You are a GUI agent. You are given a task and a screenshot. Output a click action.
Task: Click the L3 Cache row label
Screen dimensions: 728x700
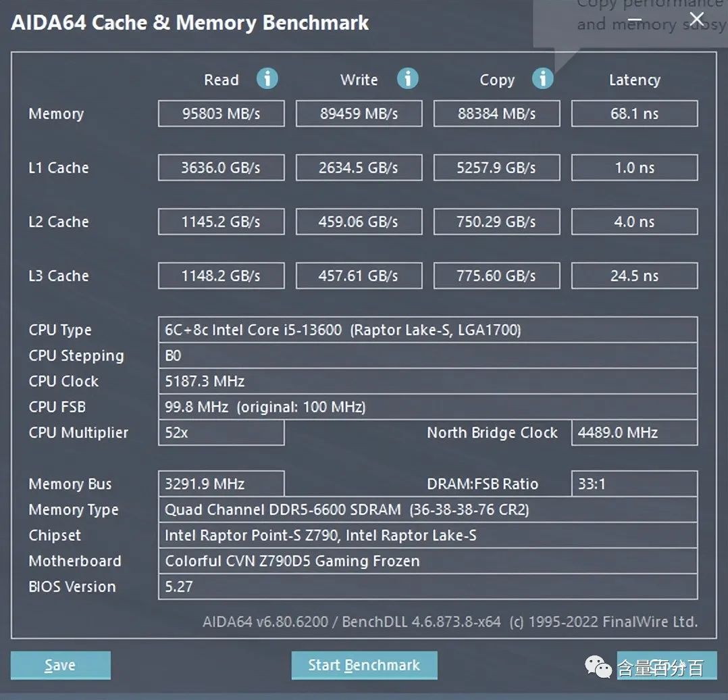pos(59,276)
